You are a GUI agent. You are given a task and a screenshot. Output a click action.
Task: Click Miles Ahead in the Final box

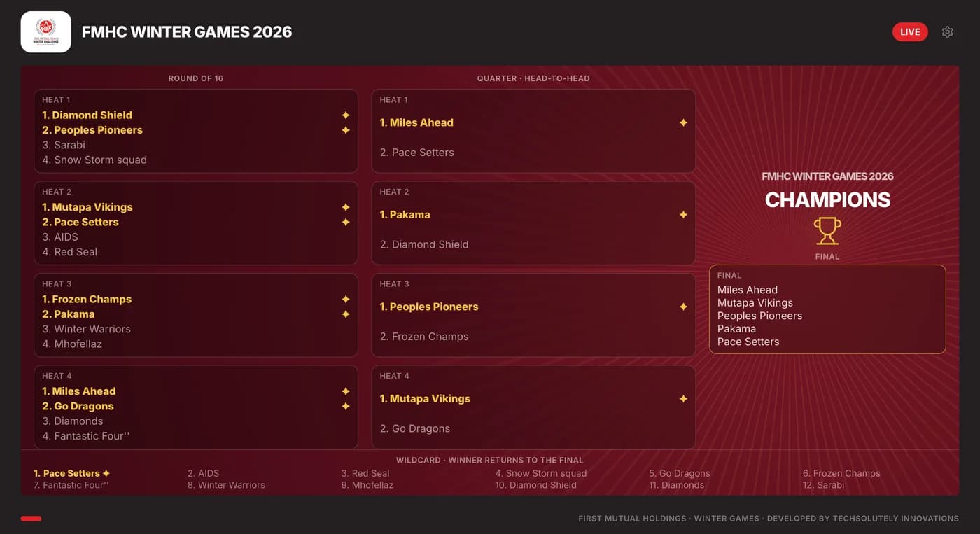(x=748, y=290)
